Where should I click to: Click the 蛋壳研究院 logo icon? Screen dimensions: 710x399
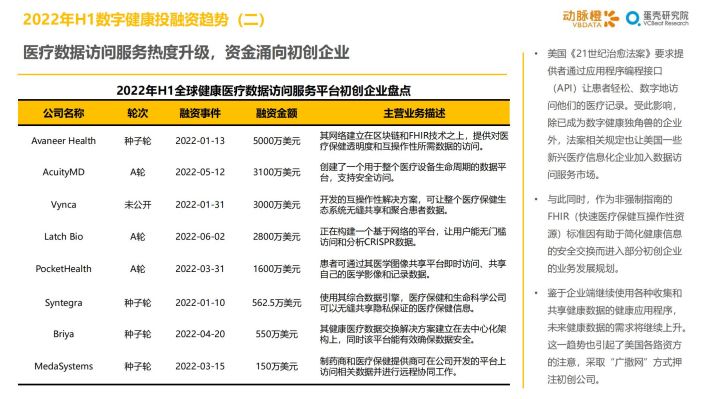[657, 18]
